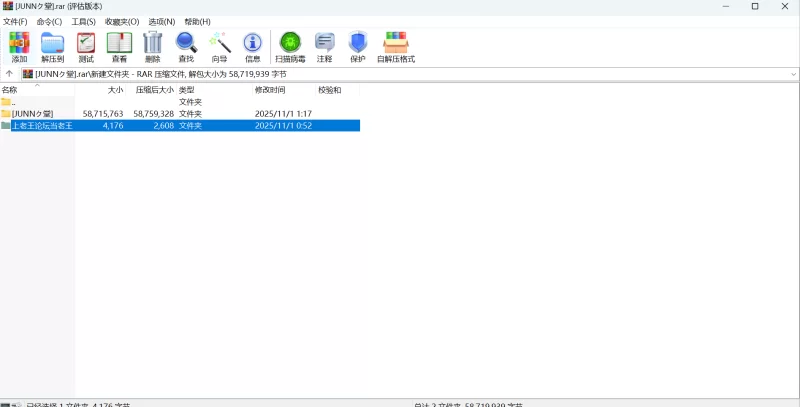Open the Help (帮助) menu
The width and height of the screenshot is (800, 407).
[x=197, y=22]
